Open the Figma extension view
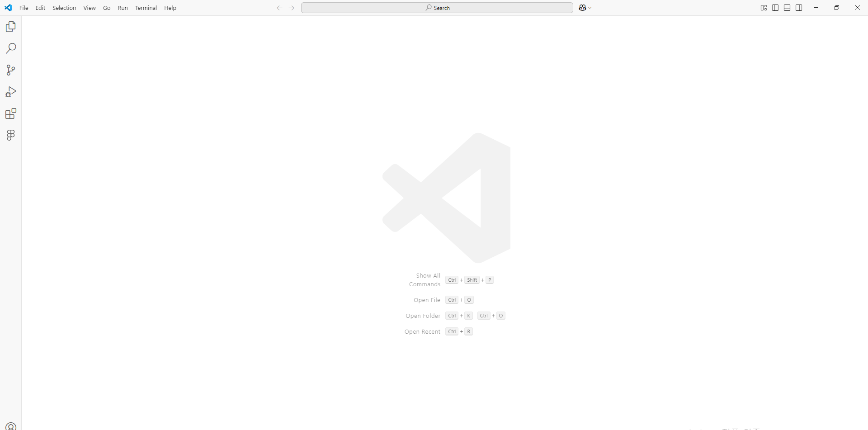Screen dimensions: 868x430 pyautogui.click(x=11, y=135)
